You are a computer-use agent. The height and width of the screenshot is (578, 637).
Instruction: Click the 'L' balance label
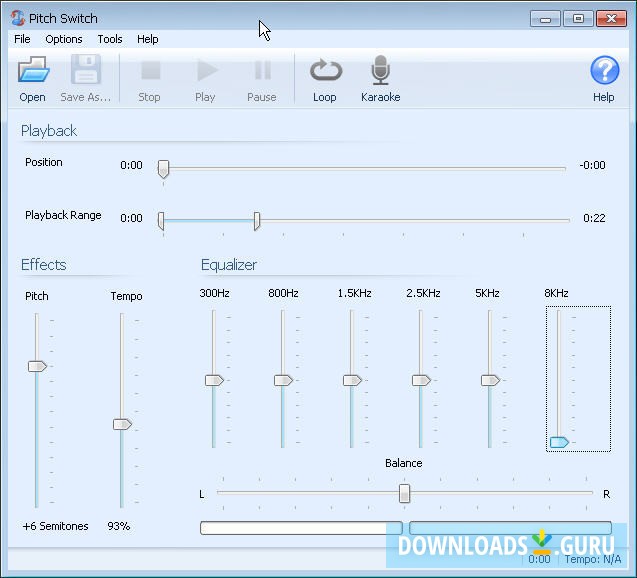tap(202, 494)
